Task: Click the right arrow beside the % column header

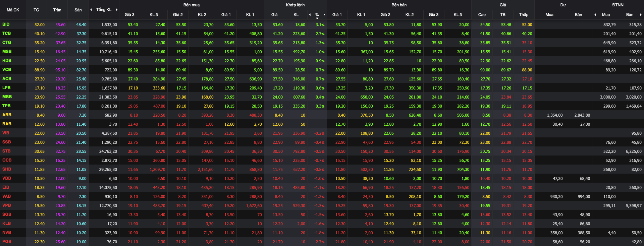Action: 324,15
